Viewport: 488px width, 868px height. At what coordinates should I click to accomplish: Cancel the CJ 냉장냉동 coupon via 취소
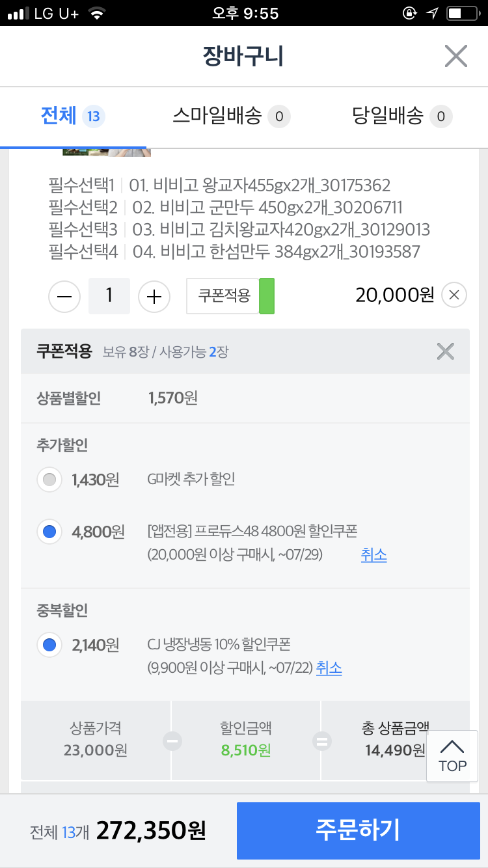coord(329,668)
